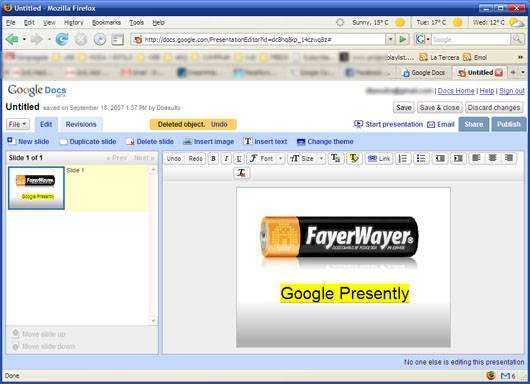Viewport: 530px width, 384px height.
Task: Center align the text
Action: point(492,158)
